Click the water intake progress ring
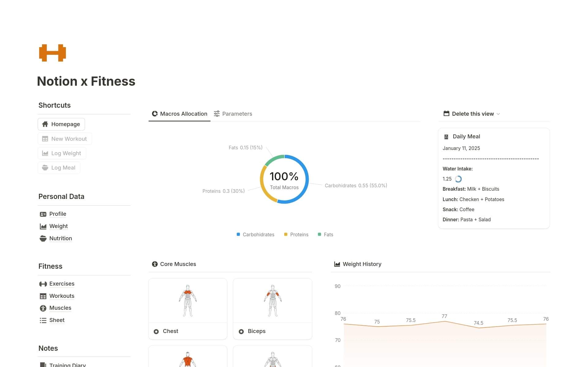The height and width of the screenshot is (367, 588). click(x=458, y=179)
